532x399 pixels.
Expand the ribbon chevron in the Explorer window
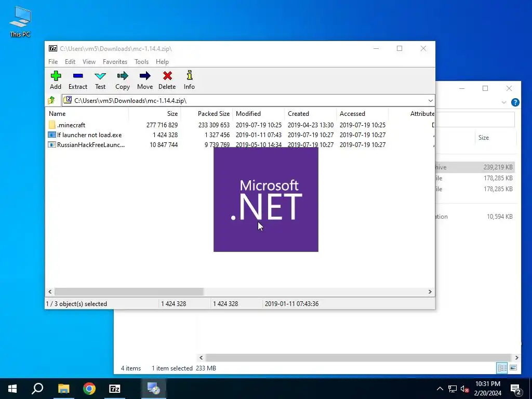(x=504, y=102)
